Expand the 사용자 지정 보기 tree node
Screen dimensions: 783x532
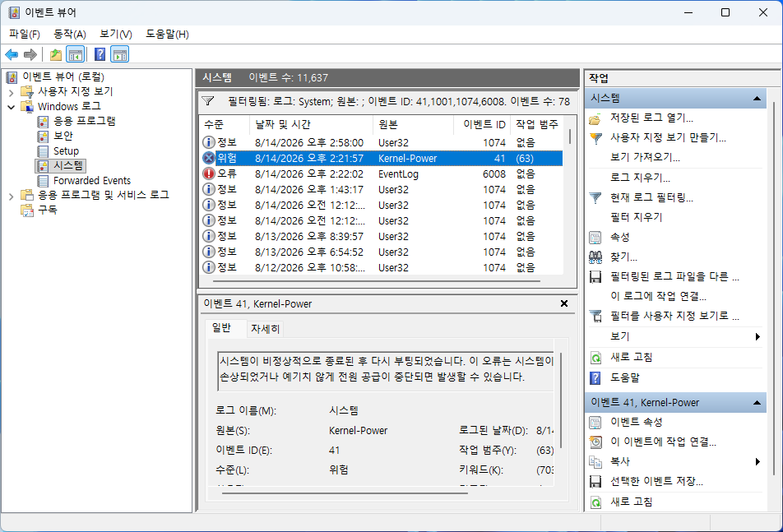[11, 92]
